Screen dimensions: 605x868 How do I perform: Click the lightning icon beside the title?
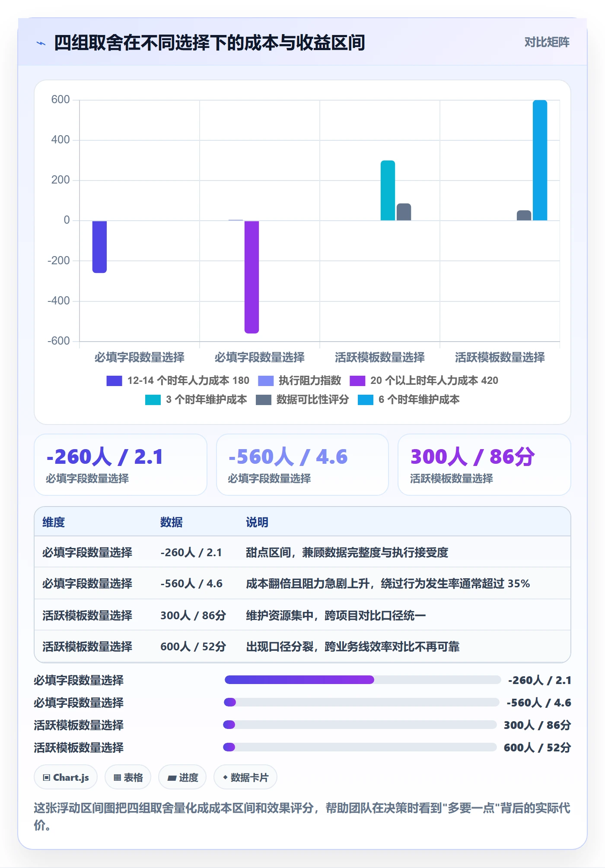pos(41,43)
